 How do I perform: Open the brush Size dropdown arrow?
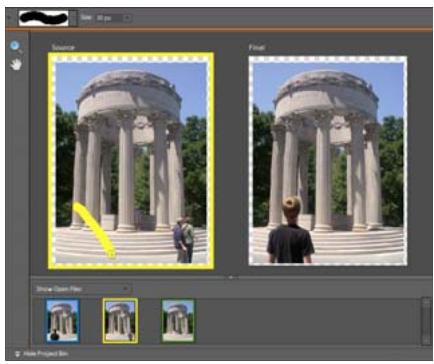[127, 18]
